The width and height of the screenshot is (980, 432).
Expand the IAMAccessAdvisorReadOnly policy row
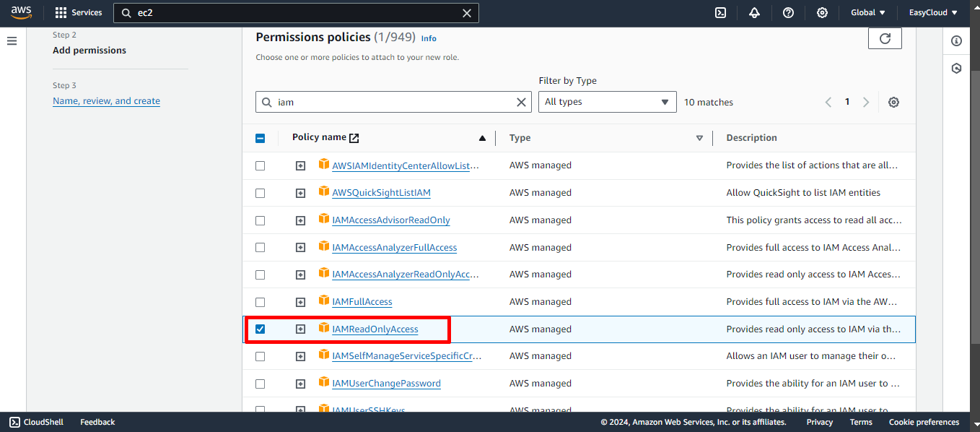coord(301,220)
